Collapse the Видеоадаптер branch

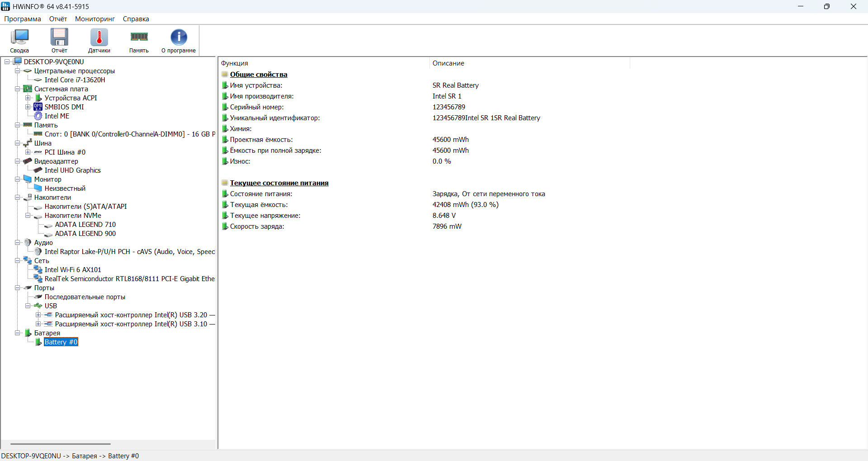click(x=17, y=161)
